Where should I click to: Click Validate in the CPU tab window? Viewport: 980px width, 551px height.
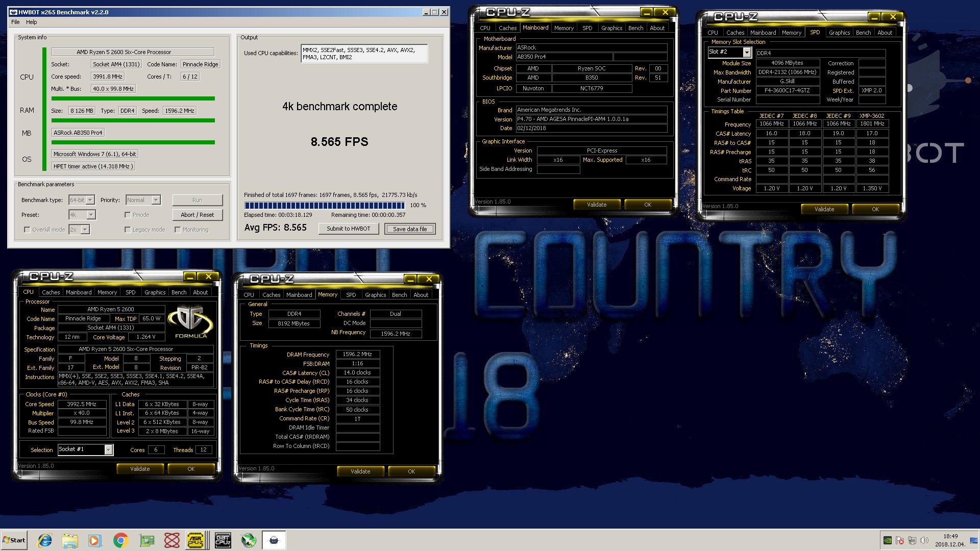(140, 469)
